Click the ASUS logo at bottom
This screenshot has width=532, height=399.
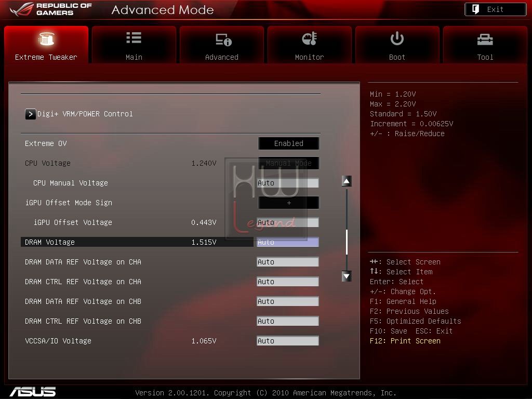tap(33, 392)
